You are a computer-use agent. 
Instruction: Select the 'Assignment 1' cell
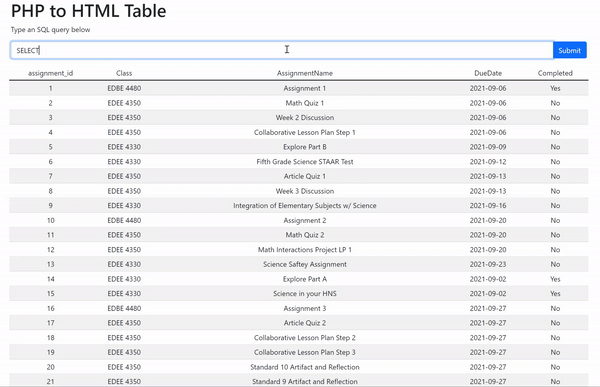pyautogui.click(x=305, y=88)
